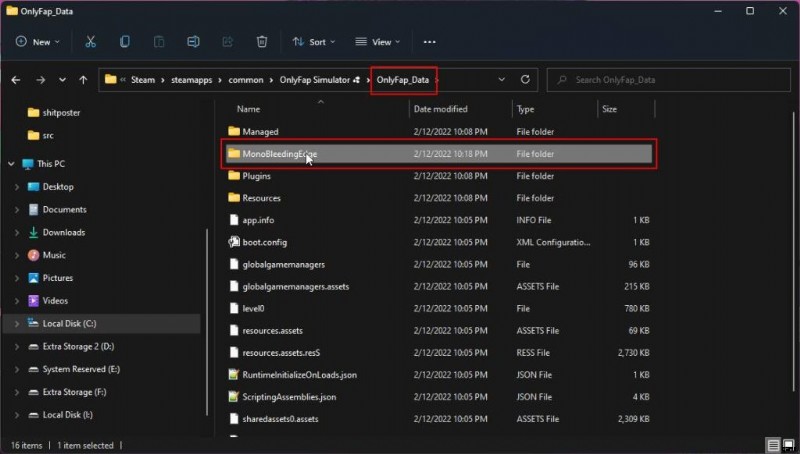Open the See more ellipsis menu
800x454 pixels.
click(430, 42)
